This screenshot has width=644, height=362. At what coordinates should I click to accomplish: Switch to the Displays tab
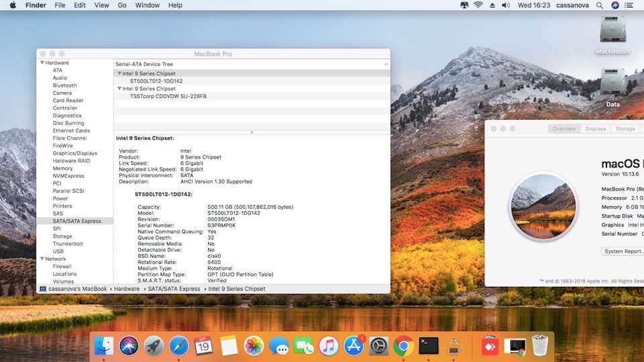pyautogui.click(x=595, y=129)
